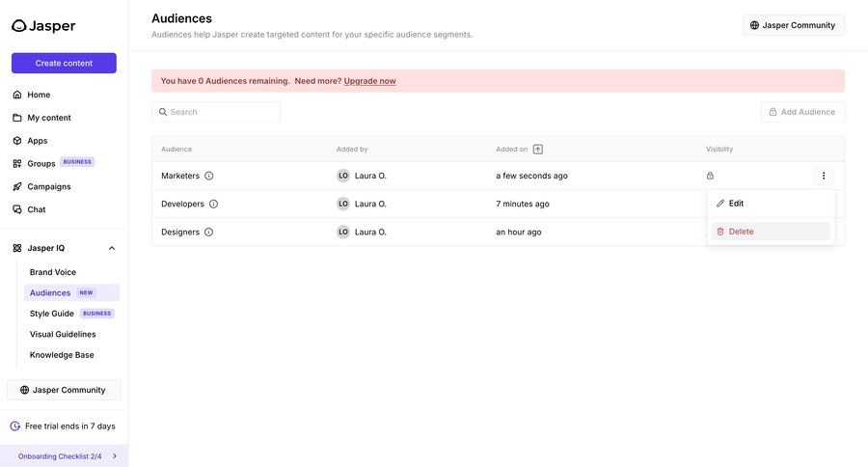
Task: Click the globe icon in sidebar Community button
Action: coord(24,390)
